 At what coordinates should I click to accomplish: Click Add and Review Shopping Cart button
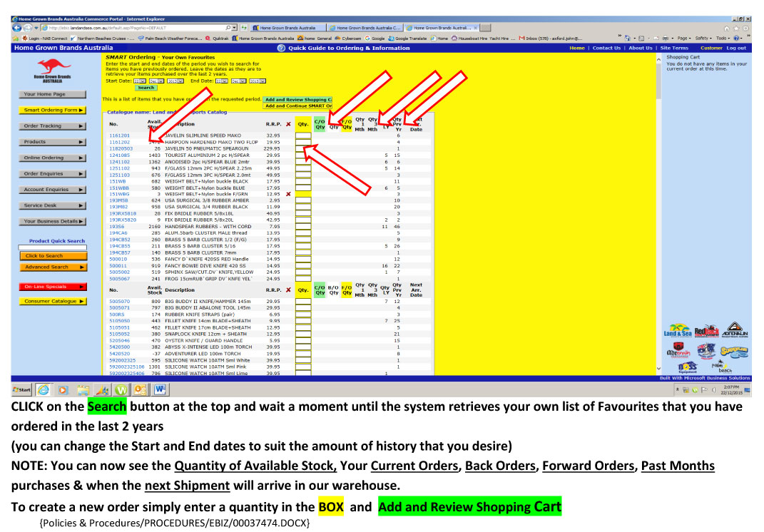[297, 99]
